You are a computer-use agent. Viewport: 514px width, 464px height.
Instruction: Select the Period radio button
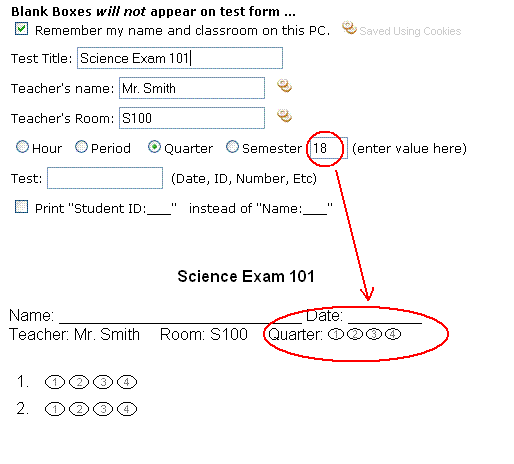[81, 147]
